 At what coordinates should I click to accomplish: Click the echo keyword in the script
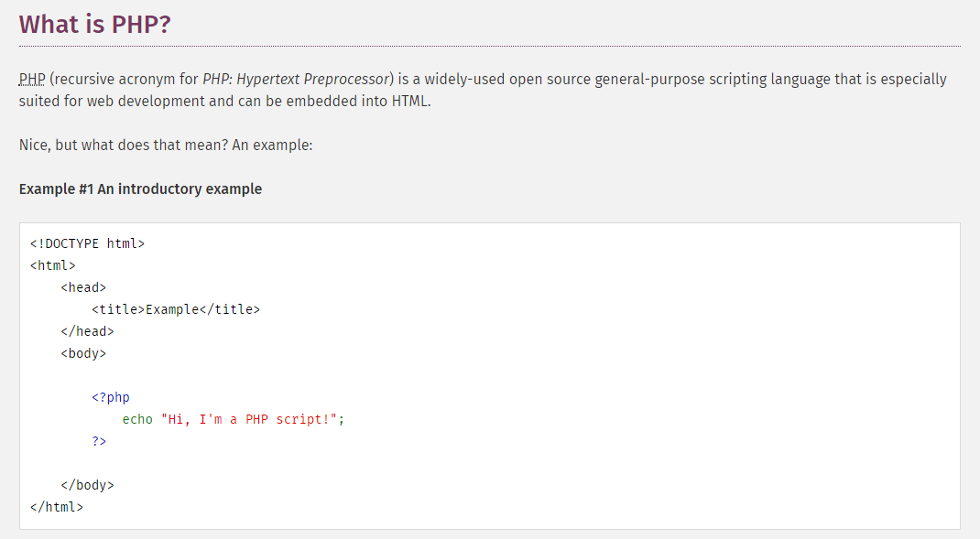pyautogui.click(x=137, y=418)
